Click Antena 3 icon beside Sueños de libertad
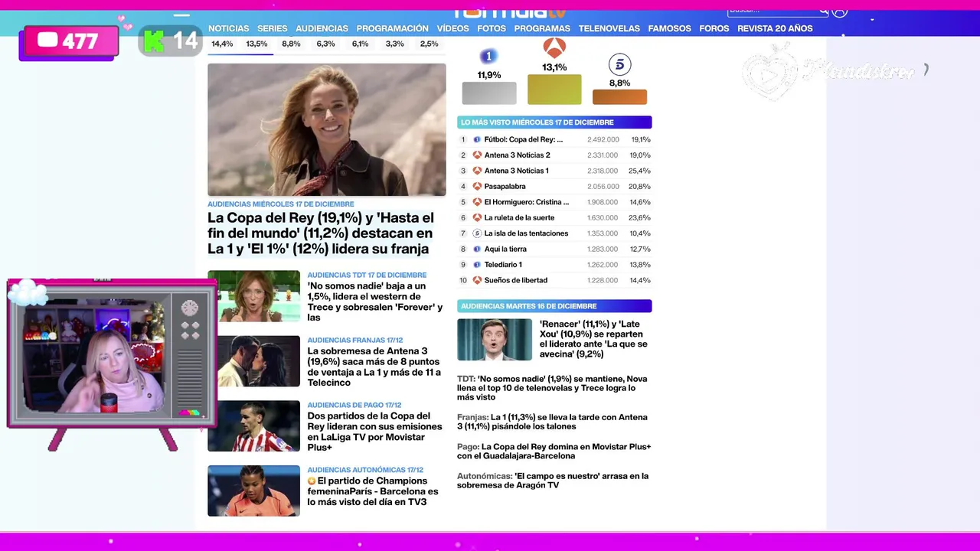 coord(477,280)
